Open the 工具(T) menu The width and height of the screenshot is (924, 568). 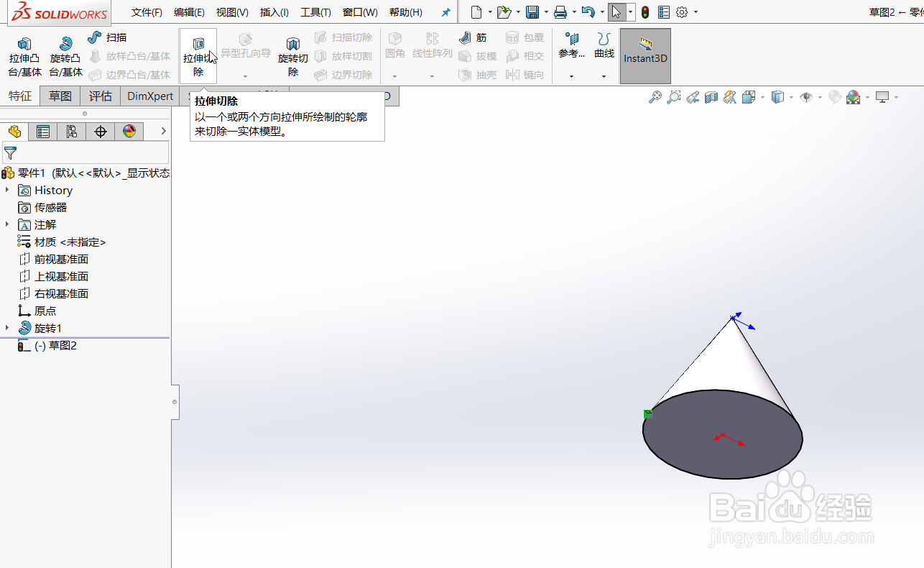(x=315, y=12)
